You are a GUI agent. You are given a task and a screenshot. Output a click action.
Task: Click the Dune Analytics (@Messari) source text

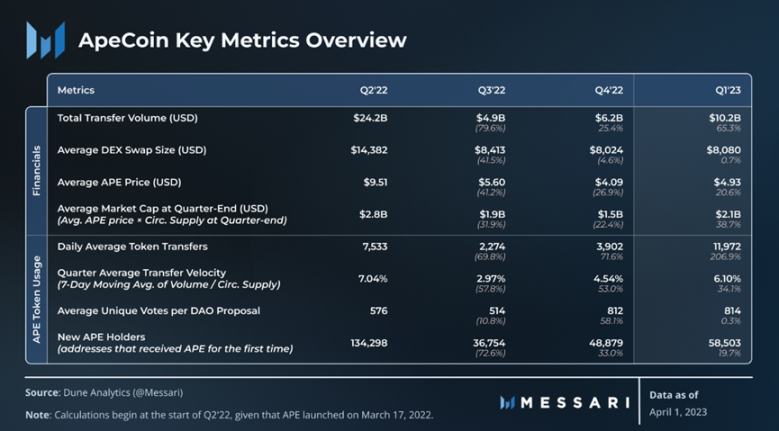[123, 392]
